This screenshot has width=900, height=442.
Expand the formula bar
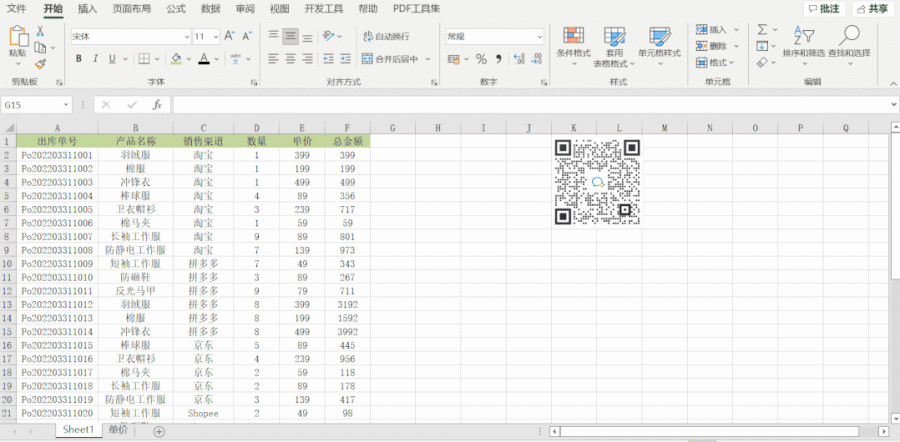[894, 105]
